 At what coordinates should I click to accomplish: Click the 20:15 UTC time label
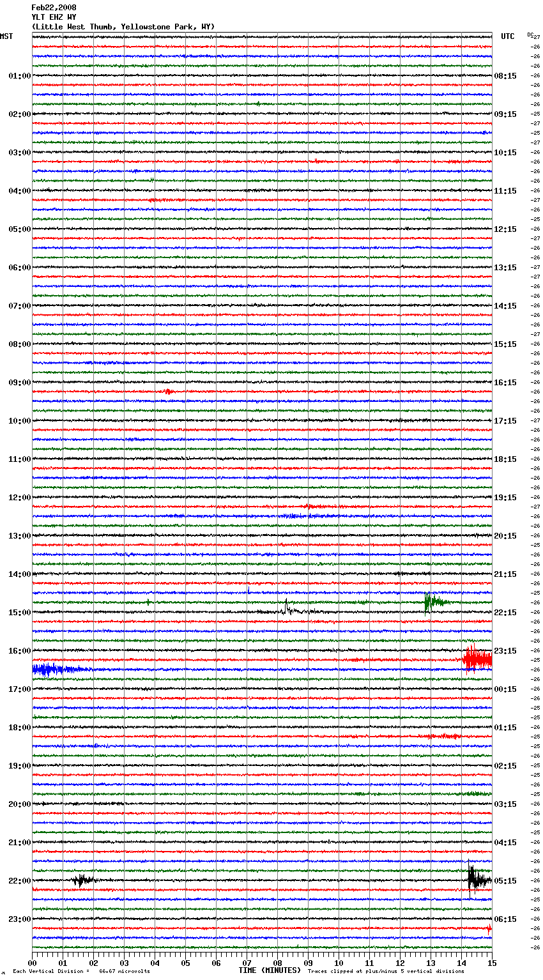[505, 536]
